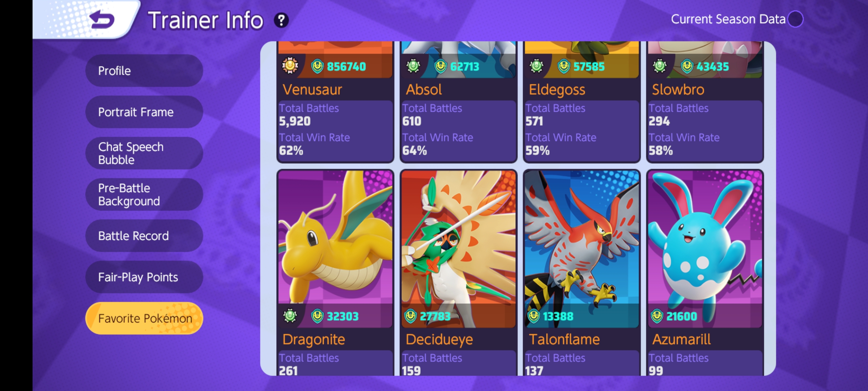Click the points emblem beside Talonflame's 13388
The width and height of the screenshot is (868, 391).
click(x=534, y=316)
